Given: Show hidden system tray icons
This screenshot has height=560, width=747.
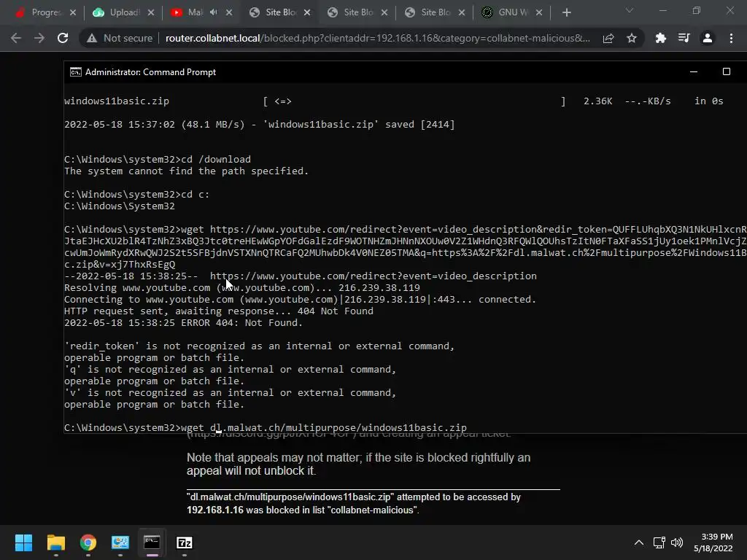Looking at the screenshot, I should point(639,542).
